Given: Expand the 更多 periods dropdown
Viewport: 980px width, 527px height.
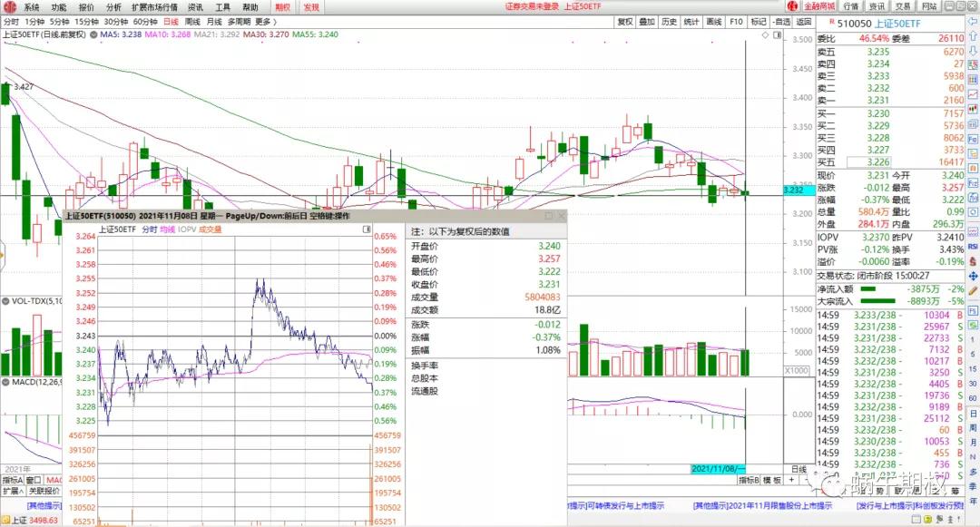Looking at the screenshot, I should pyautogui.click(x=263, y=21).
